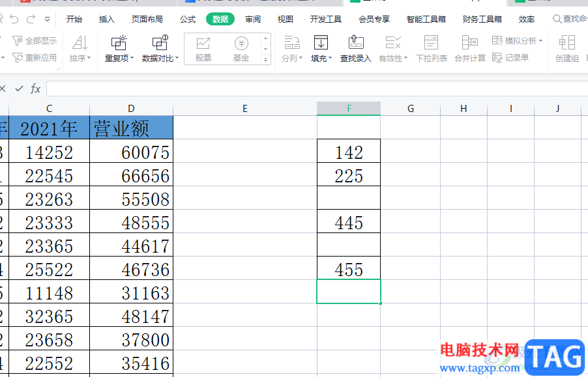Click cell with value 225 in column F
Screen dimensions: 588x377
pyautogui.click(x=349, y=175)
